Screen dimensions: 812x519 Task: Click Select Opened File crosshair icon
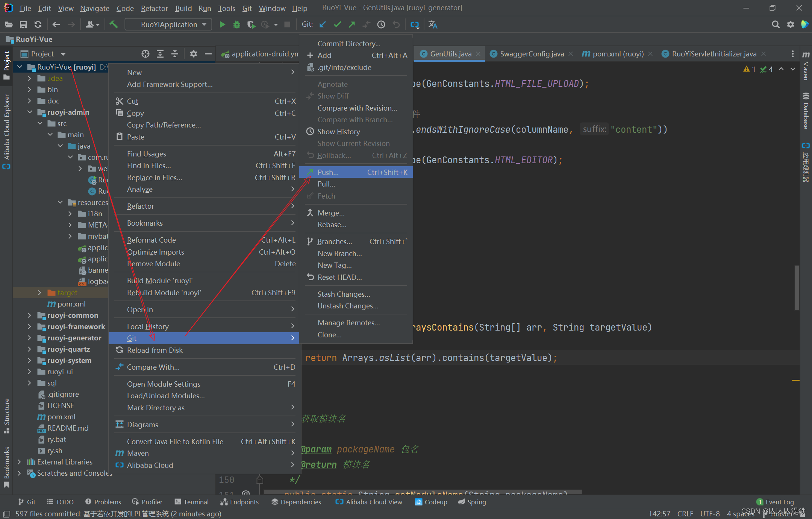click(145, 54)
